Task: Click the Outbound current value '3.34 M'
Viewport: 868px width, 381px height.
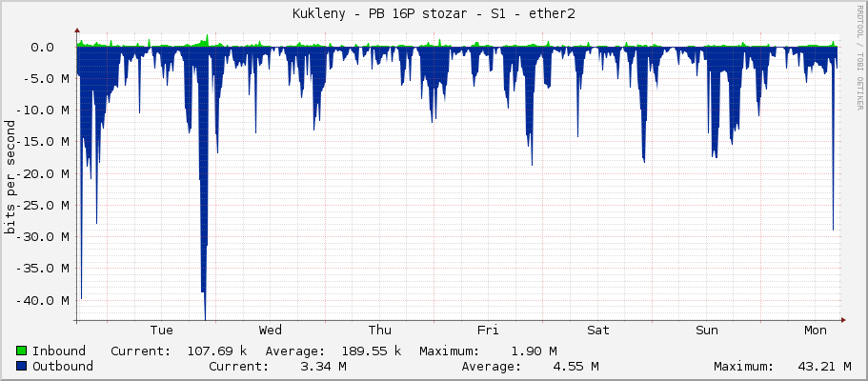Action: coord(321,366)
